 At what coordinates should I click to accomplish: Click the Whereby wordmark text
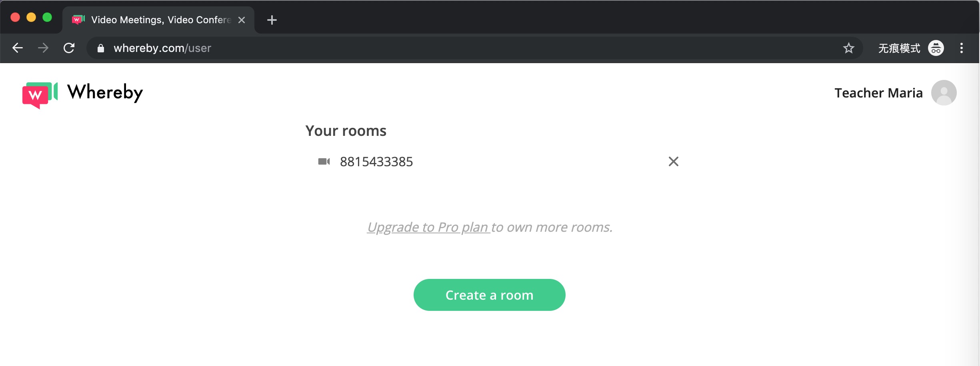coord(105,93)
